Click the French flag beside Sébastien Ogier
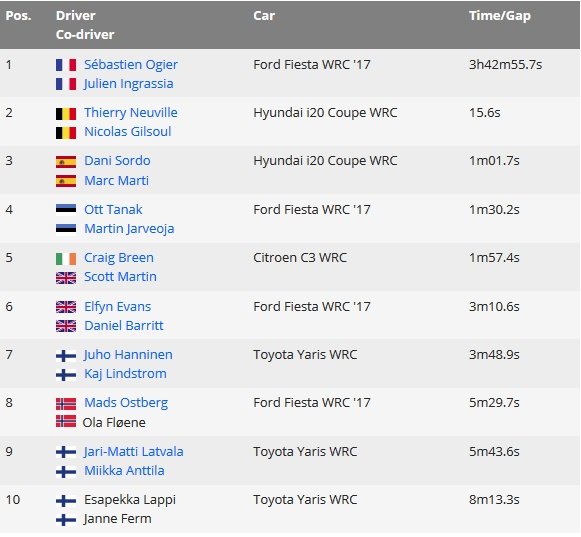This screenshot has width=581, height=537. pyautogui.click(x=66, y=65)
